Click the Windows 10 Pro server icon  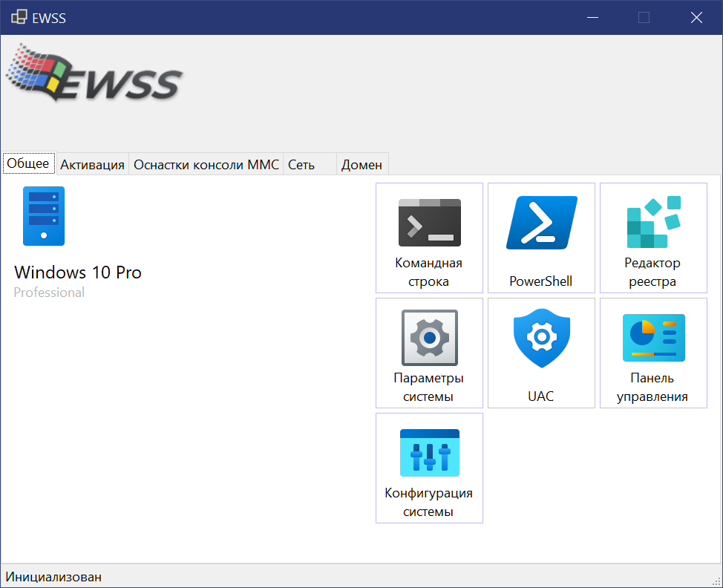pos(44,216)
